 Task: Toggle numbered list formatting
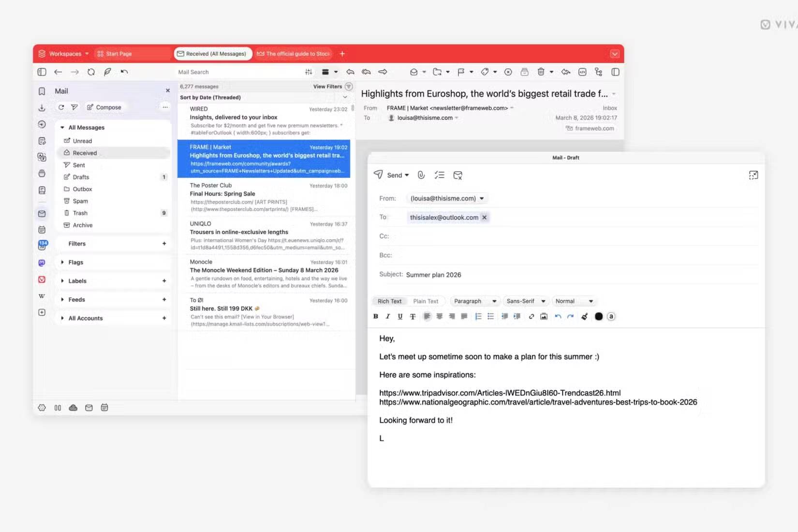point(478,316)
